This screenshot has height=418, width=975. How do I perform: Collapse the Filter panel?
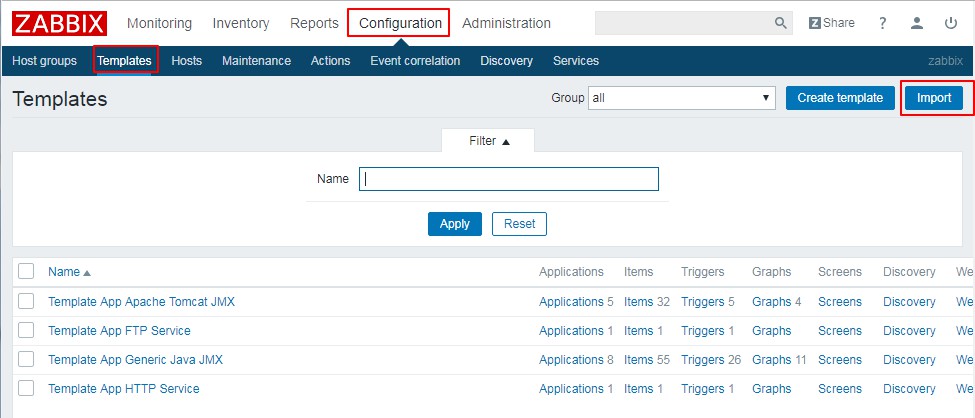tap(489, 141)
